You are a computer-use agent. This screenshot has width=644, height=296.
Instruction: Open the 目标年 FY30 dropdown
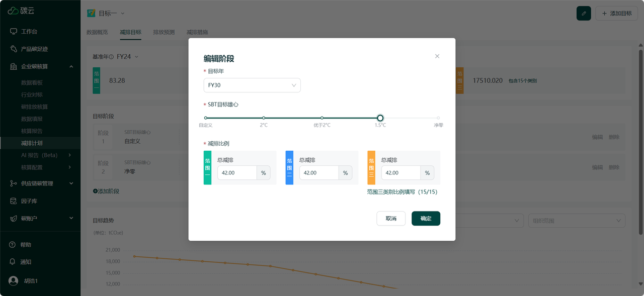(x=252, y=85)
